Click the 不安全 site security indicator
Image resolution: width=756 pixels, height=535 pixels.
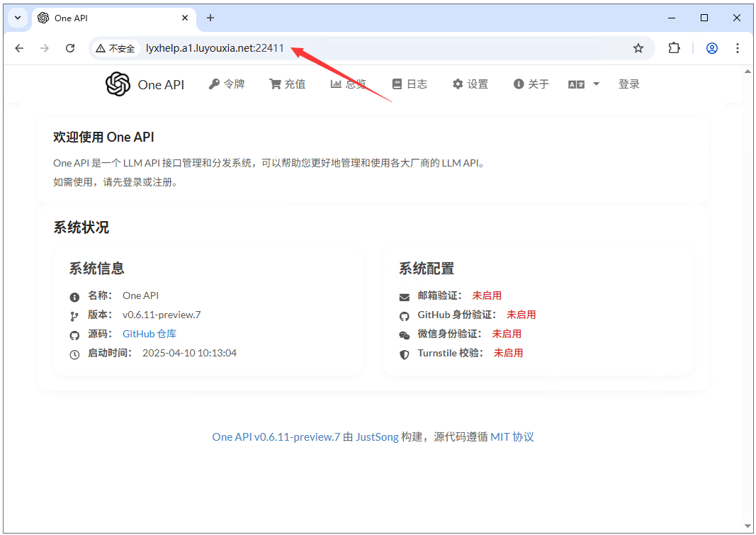115,48
